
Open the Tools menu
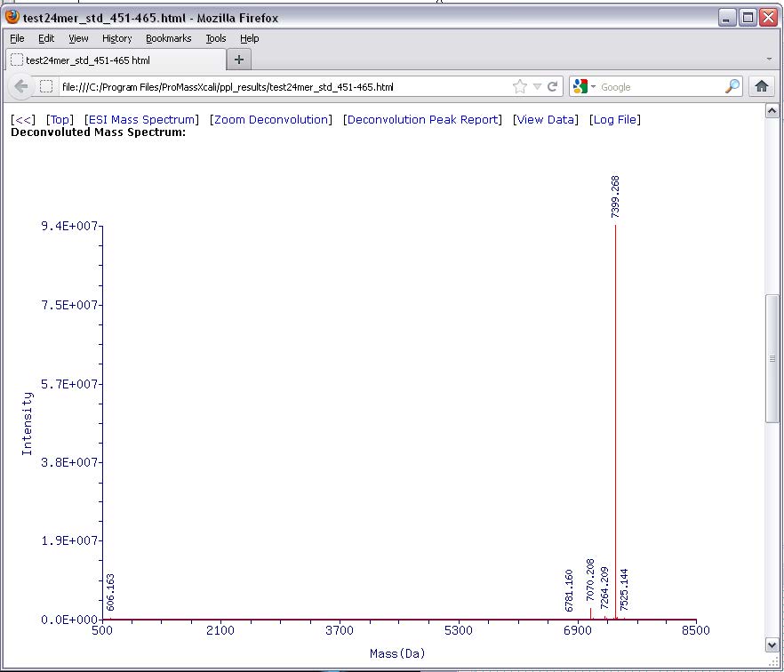pyautogui.click(x=216, y=38)
